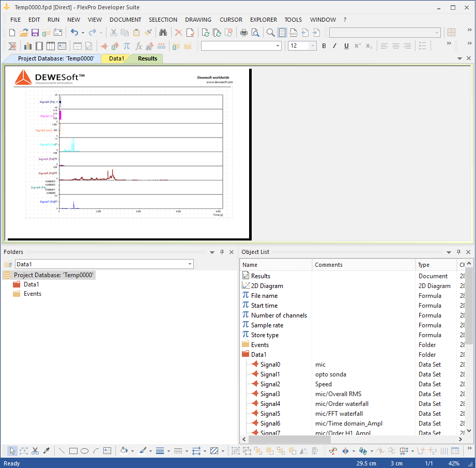Screen dimensions: 476x468
Task: Pick the eyedropper tool in drawing toolbar
Action: coord(47,451)
